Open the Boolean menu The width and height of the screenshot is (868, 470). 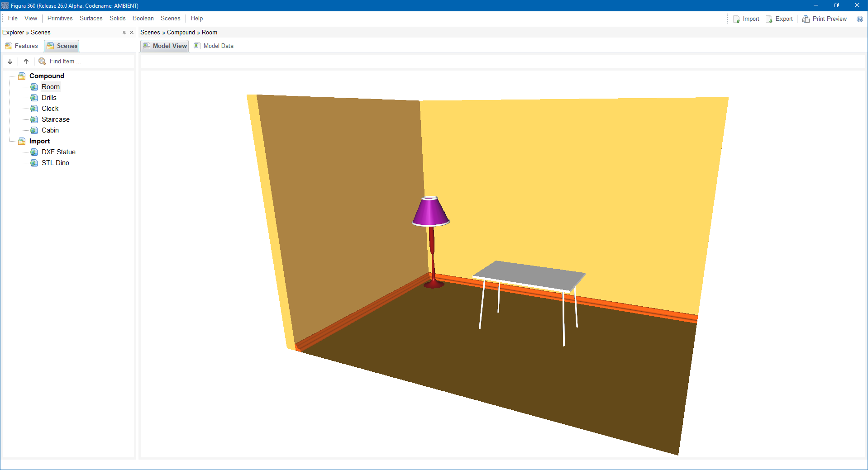pyautogui.click(x=143, y=18)
